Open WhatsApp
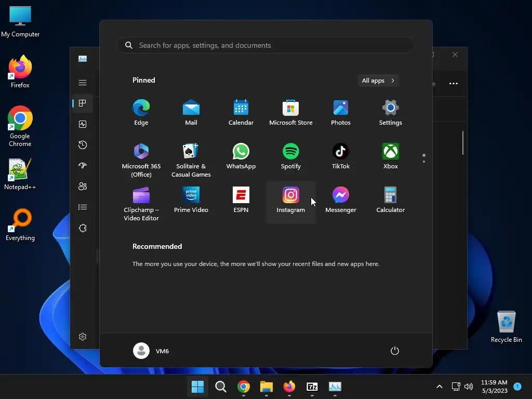This screenshot has width=532, height=399. tap(241, 156)
